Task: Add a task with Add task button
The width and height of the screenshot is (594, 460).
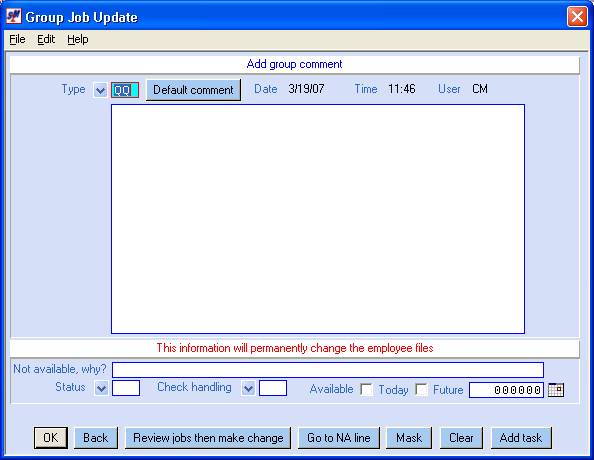Action: coord(521,438)
